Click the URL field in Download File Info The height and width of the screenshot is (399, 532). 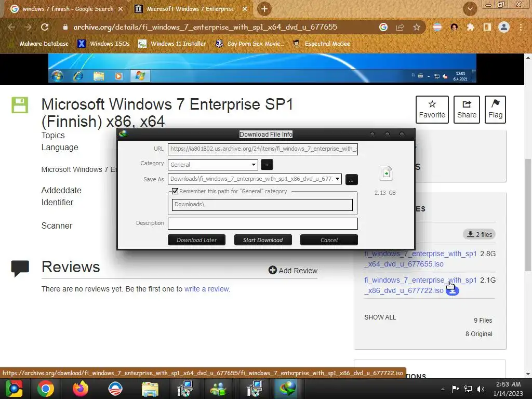point(262,149)
